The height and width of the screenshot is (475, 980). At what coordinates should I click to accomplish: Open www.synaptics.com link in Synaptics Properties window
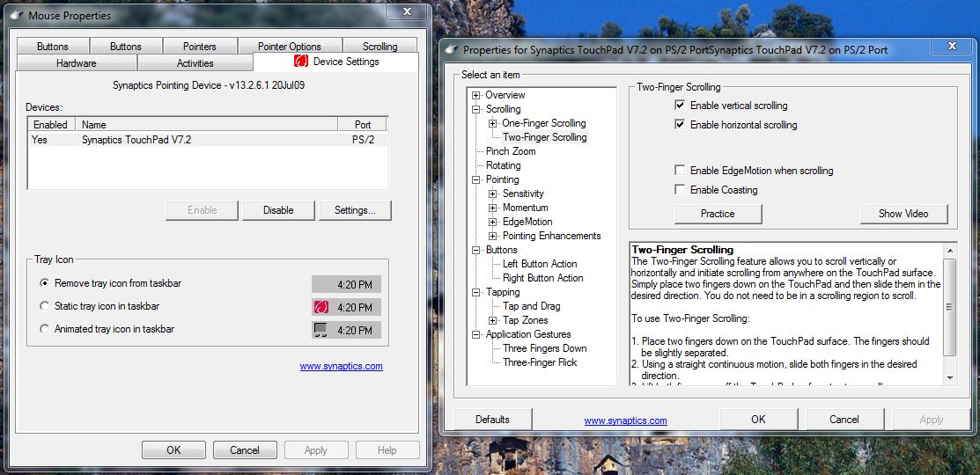(x=626, y=420)
